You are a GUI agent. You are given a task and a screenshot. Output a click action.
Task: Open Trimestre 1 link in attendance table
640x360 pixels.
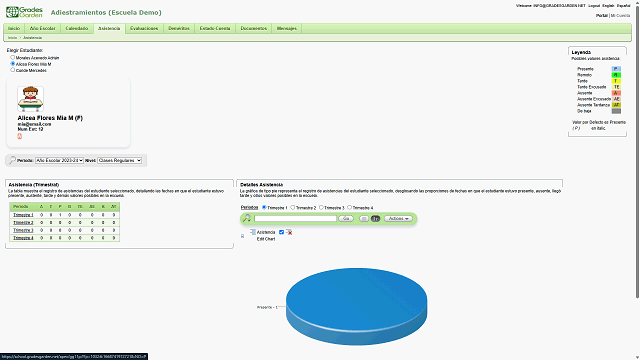[23, 215]
